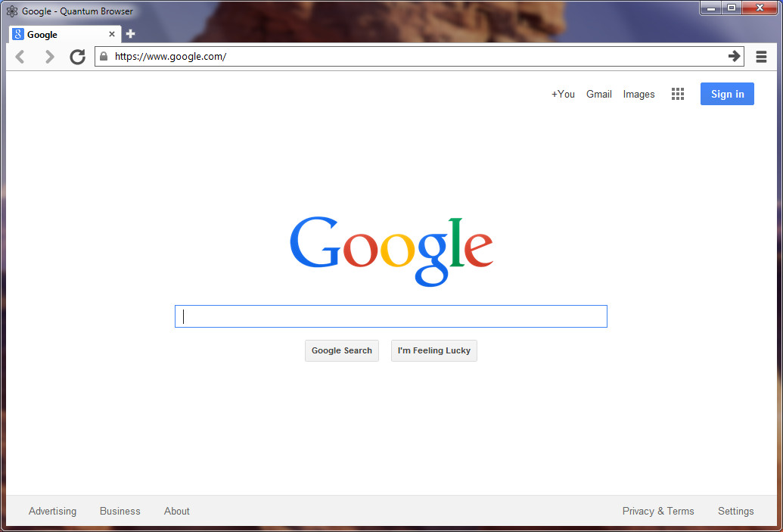
Task: Open the Gmail link
Action: click(598, 94)
